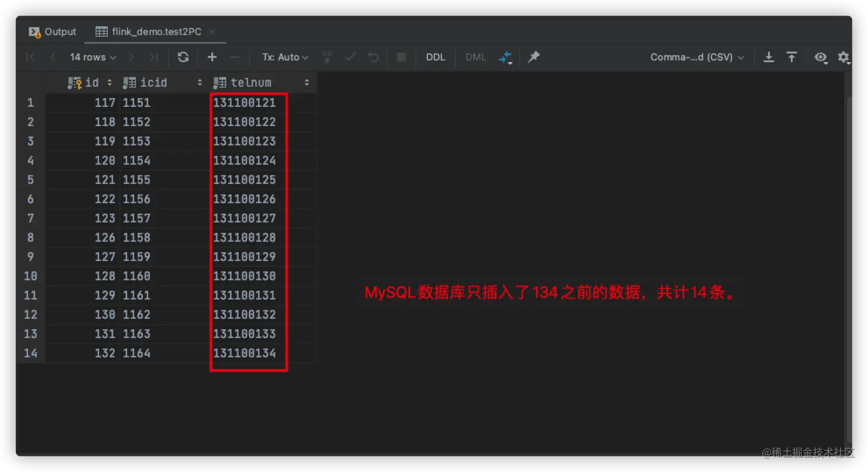Add a new row with the plus icon
The image size is (868, 472).
pyautogui.click(x=211, y=57)
